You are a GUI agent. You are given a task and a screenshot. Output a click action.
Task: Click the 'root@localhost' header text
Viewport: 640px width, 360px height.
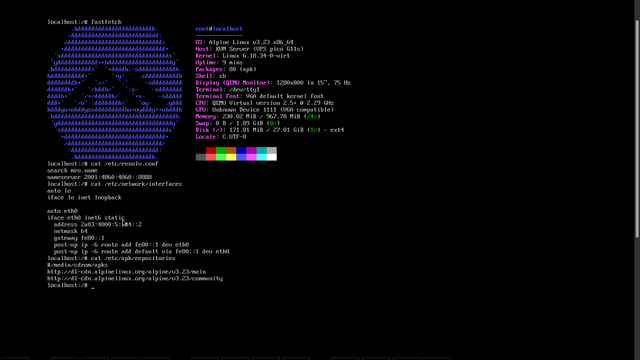tap(219, 29)
